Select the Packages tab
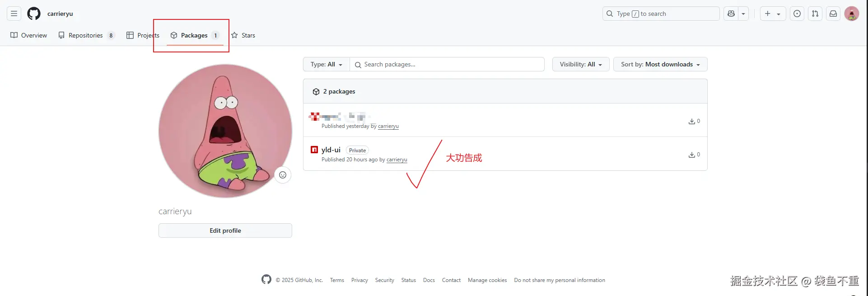 (195, 35)
